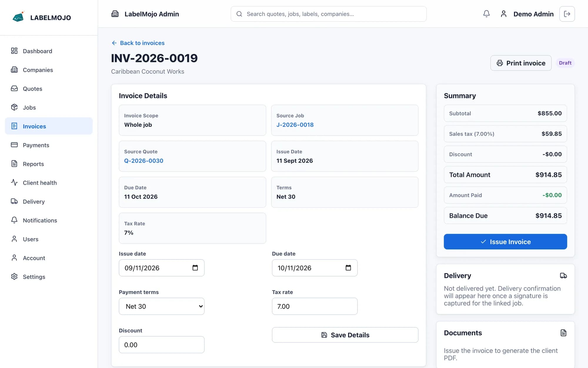
Task: Click the Save Details button
Action: (345, 335)
